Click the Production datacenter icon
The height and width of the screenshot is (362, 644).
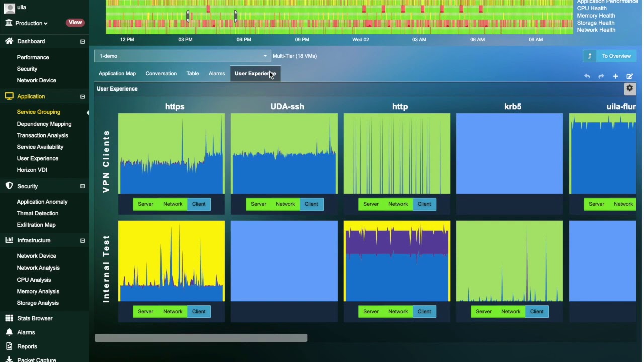[x=9, y=23]
